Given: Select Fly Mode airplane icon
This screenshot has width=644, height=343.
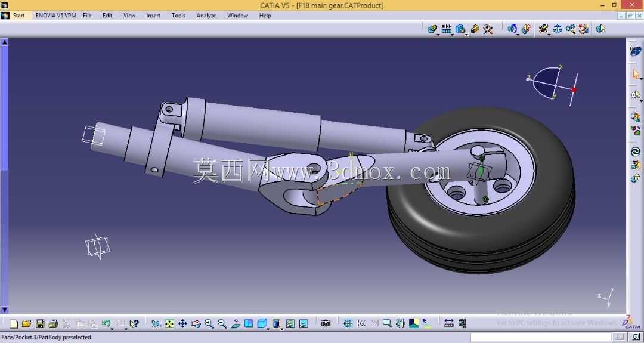Looking at the screenshot, I should pyautogui.click(x=156, y=324).
